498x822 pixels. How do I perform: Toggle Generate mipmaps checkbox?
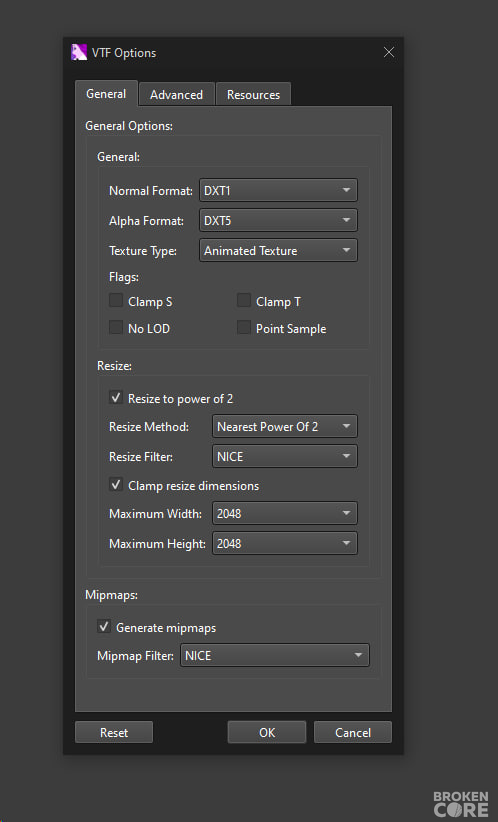(x=104, y=626)
